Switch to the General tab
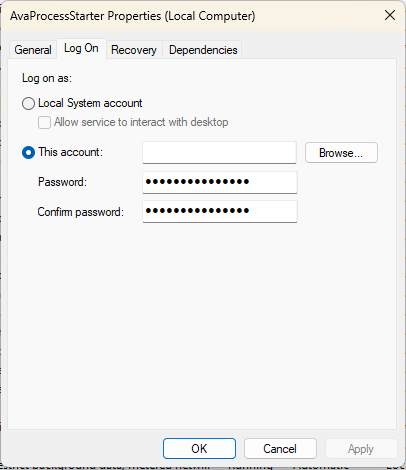This screenshot has width=406, height=470. coord(33,50)
